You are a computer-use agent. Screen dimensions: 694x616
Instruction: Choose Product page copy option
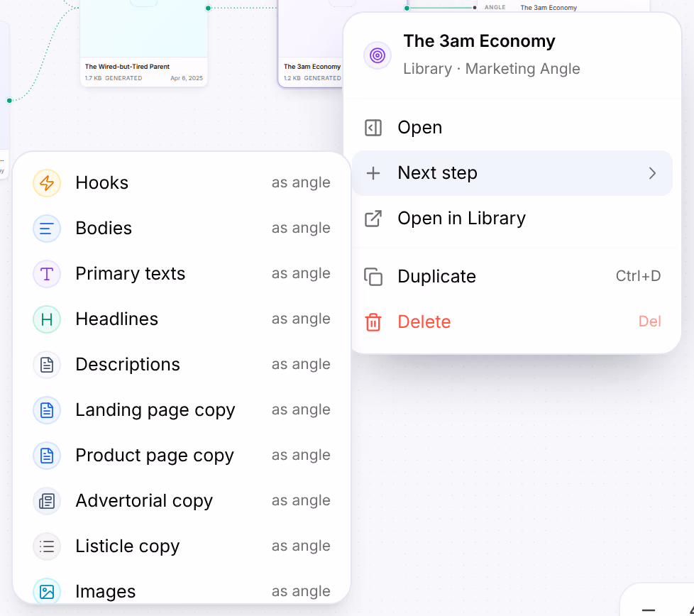(182, 456)
